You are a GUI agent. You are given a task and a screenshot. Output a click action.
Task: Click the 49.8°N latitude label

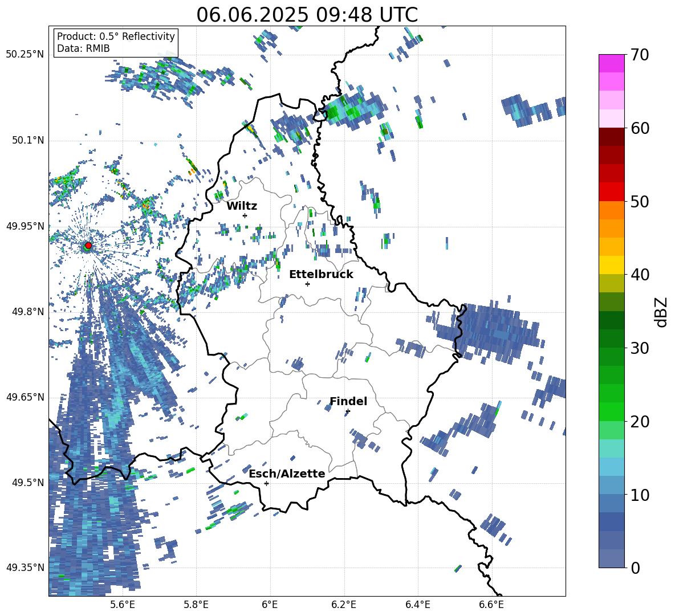tap(27, 312)
